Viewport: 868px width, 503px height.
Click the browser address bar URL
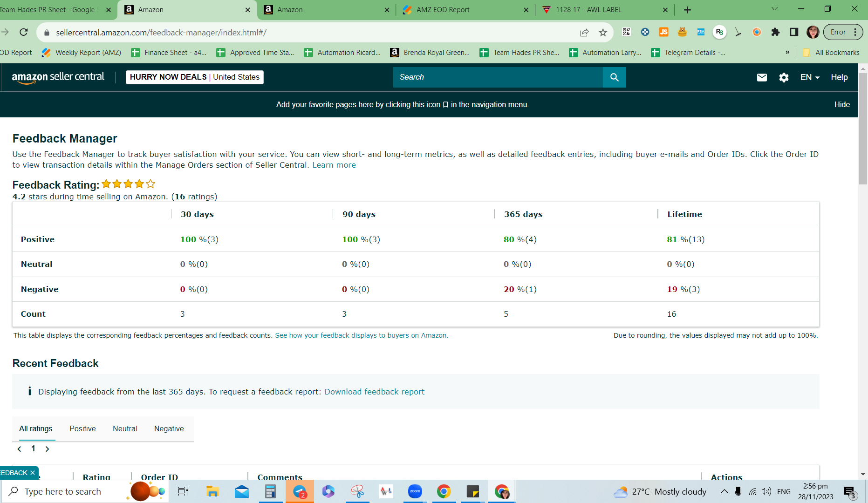(161, 33)
